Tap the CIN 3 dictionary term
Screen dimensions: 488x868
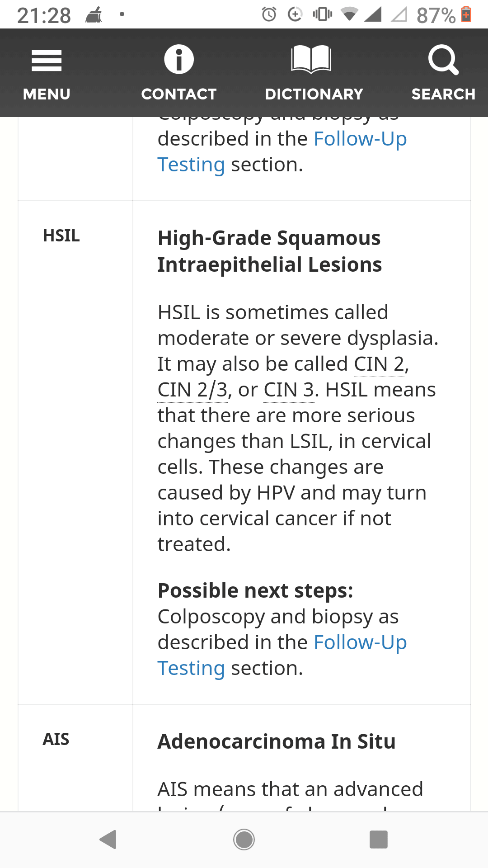pos(288,390)
